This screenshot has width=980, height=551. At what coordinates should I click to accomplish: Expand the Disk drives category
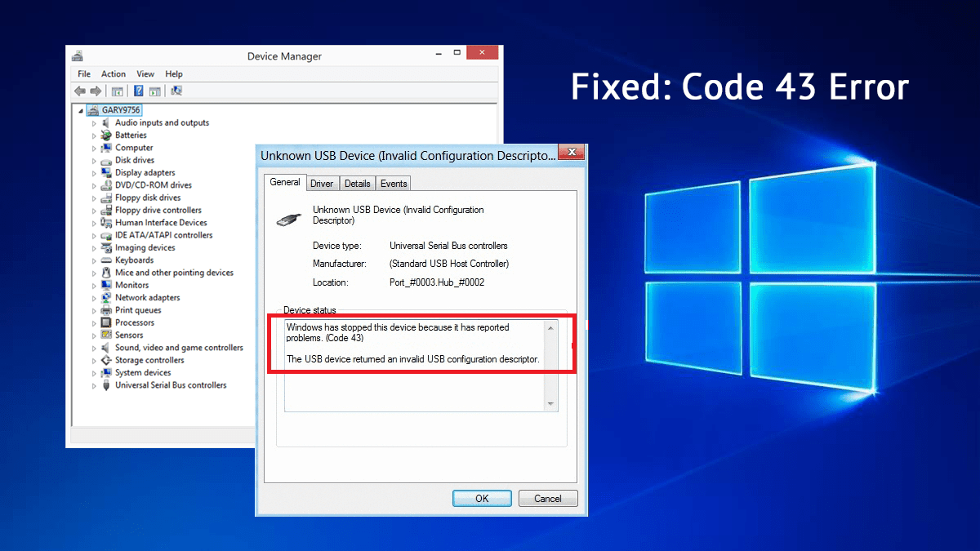pyautogui.click(x=94, y=161)
